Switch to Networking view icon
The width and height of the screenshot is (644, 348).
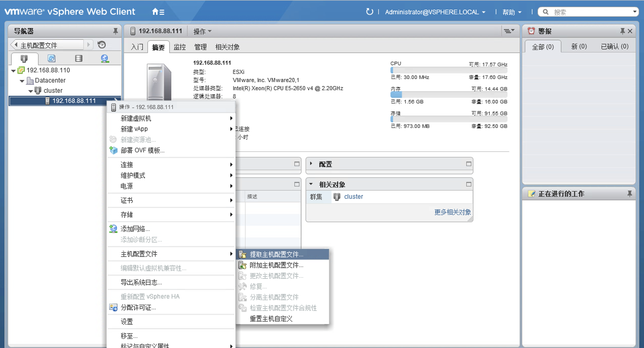105,58
